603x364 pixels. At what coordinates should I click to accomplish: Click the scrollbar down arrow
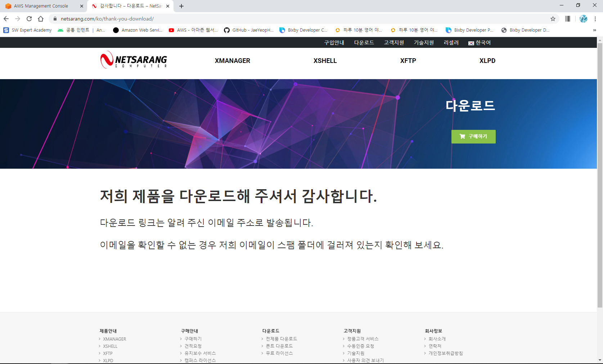[x=600, y=360]
